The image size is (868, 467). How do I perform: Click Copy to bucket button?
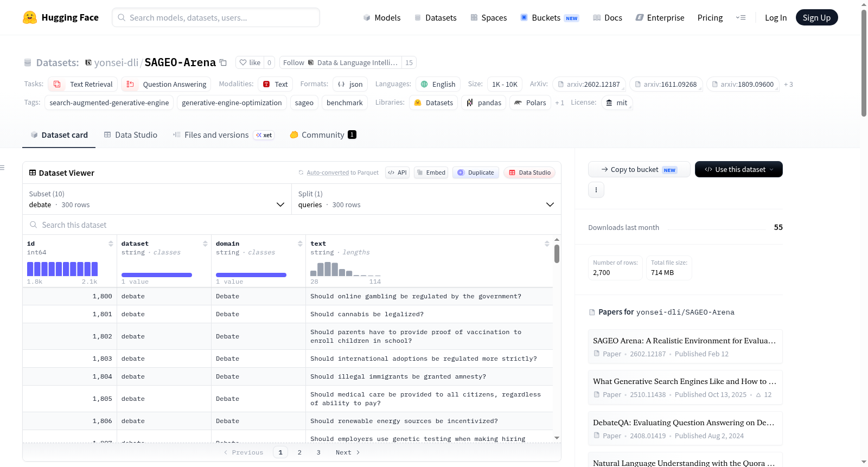coord(639,169)
